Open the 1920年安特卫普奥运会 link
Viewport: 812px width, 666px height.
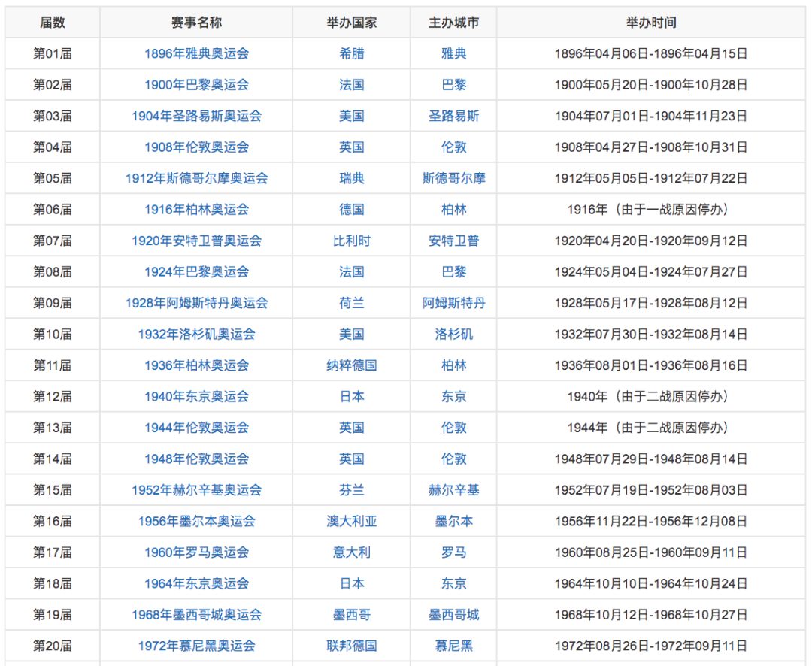point(196,241)
